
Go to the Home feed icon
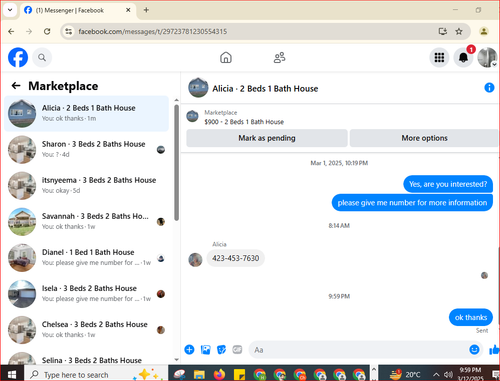point(226,57)
